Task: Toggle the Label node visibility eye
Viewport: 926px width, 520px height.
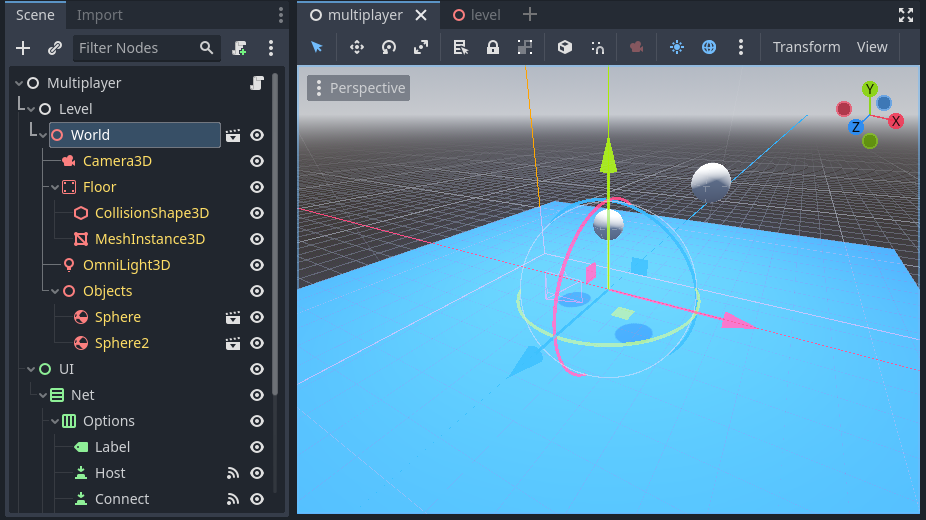Action: coord(257,447)
